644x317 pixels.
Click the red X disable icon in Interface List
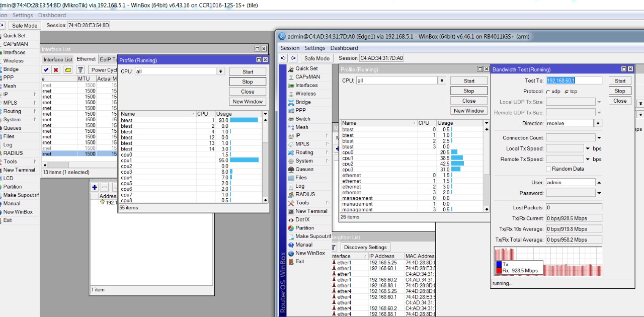point(56,70)
